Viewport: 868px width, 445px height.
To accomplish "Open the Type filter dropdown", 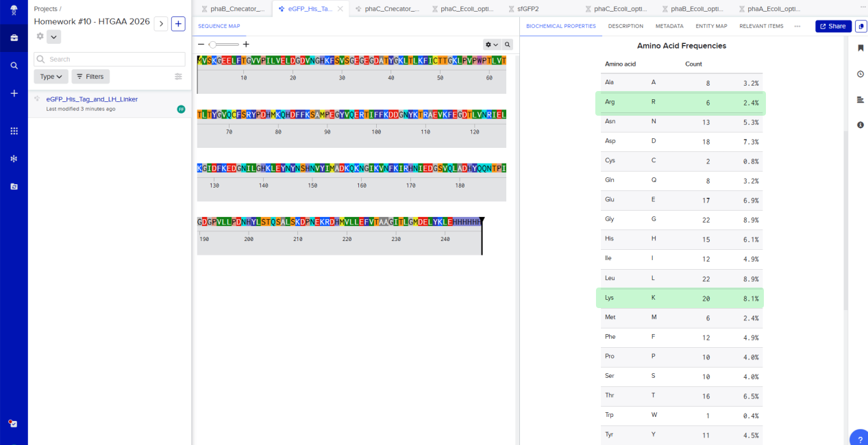I will [51, 77].
